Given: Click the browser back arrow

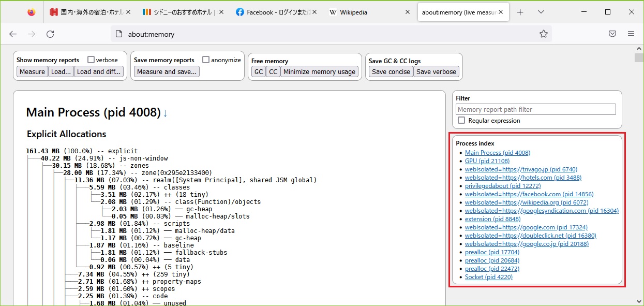Looking at the screenshot, I should (x=13, y=34).
